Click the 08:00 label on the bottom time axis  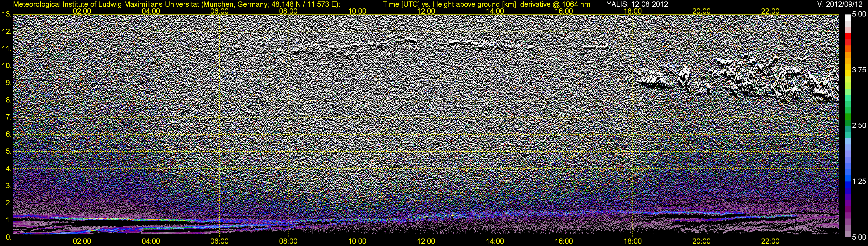[x=288, y=241]
